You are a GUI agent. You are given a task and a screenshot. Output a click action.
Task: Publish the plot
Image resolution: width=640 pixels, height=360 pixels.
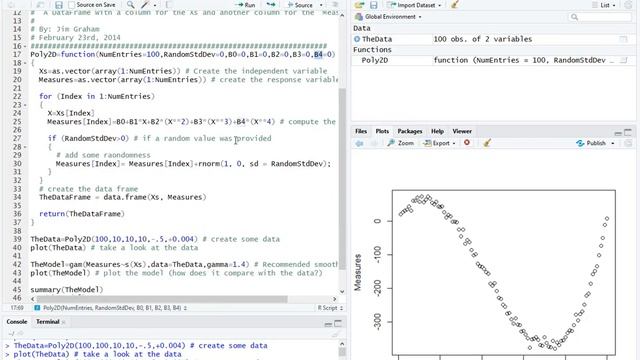pyautogui.click(x=591, y=143)
